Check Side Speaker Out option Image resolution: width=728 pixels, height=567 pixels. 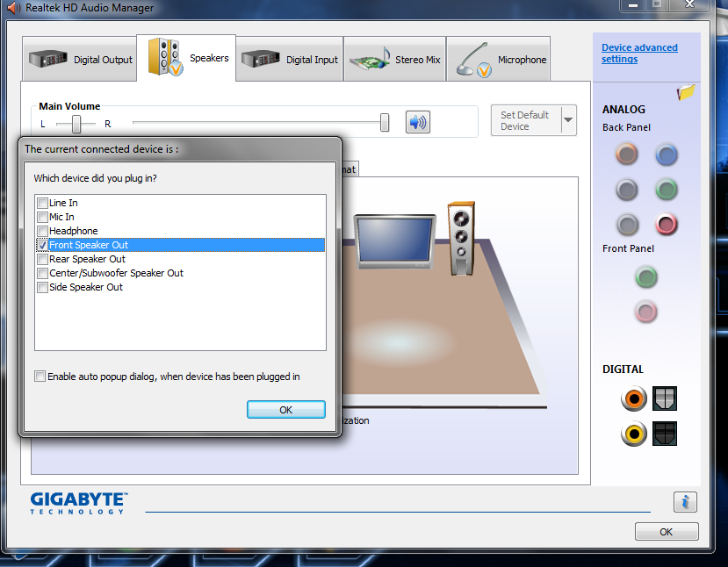pyautogui.click(x=43, y=287)
